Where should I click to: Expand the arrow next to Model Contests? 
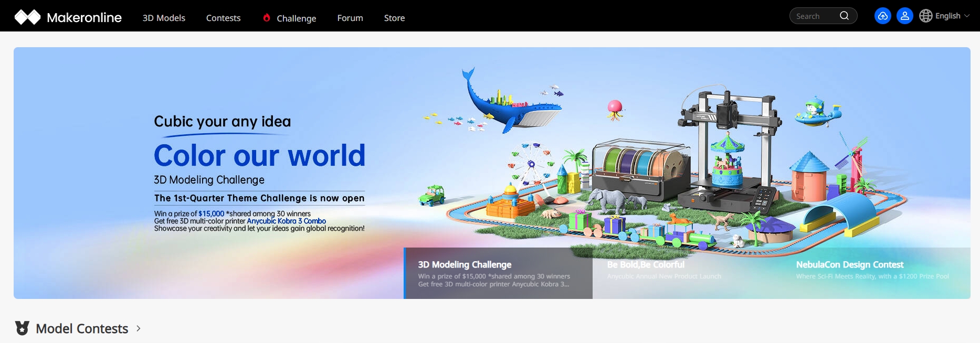click(139, 328)
